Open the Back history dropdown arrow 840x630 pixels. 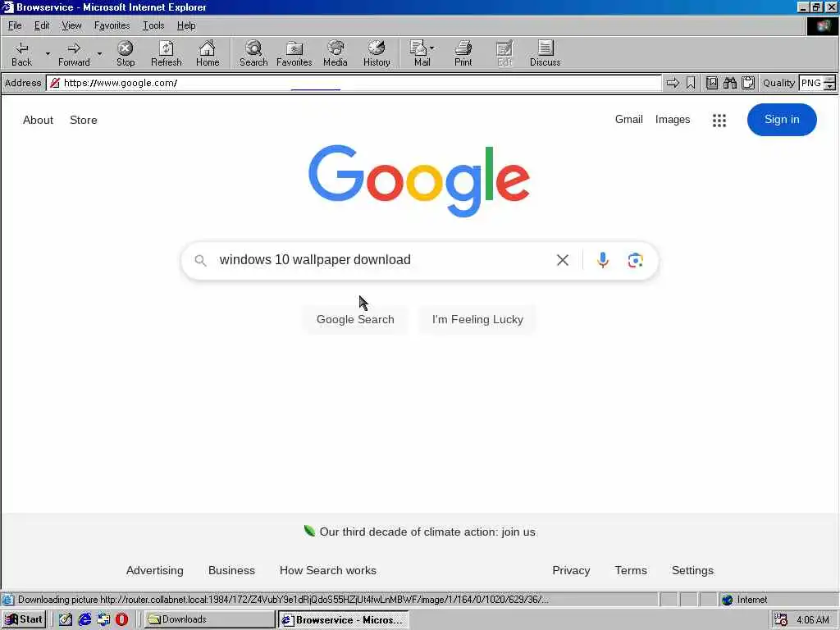tap(48, 53)
